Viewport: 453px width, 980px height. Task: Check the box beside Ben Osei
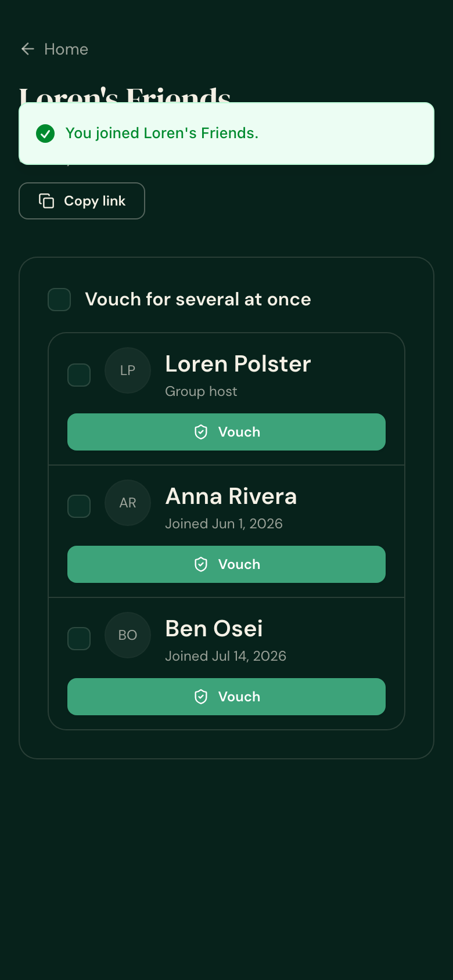click(x=79, y=639)
